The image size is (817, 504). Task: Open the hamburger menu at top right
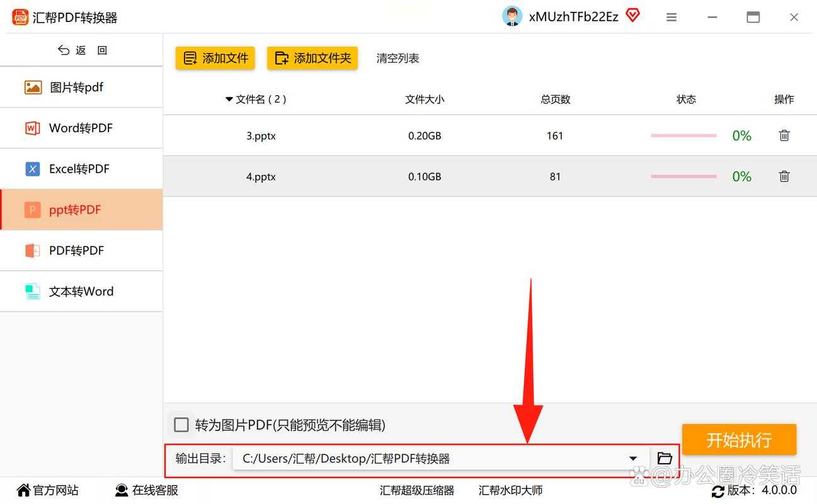click(x=671, y=17)
